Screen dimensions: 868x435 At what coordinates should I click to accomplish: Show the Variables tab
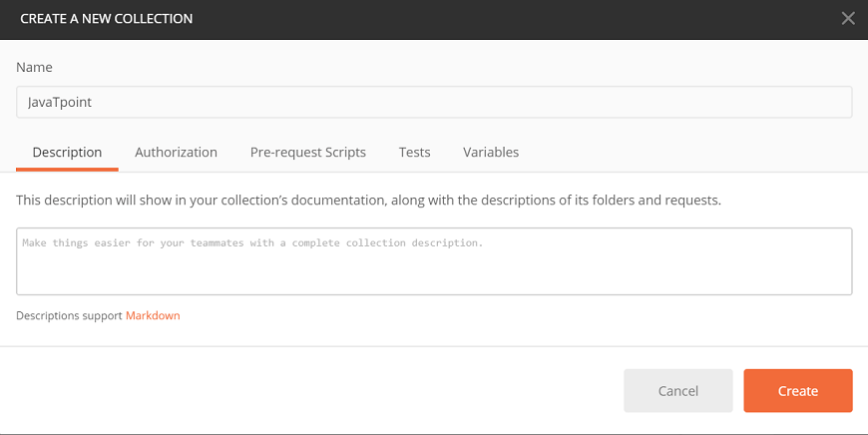tap(491, 153)
